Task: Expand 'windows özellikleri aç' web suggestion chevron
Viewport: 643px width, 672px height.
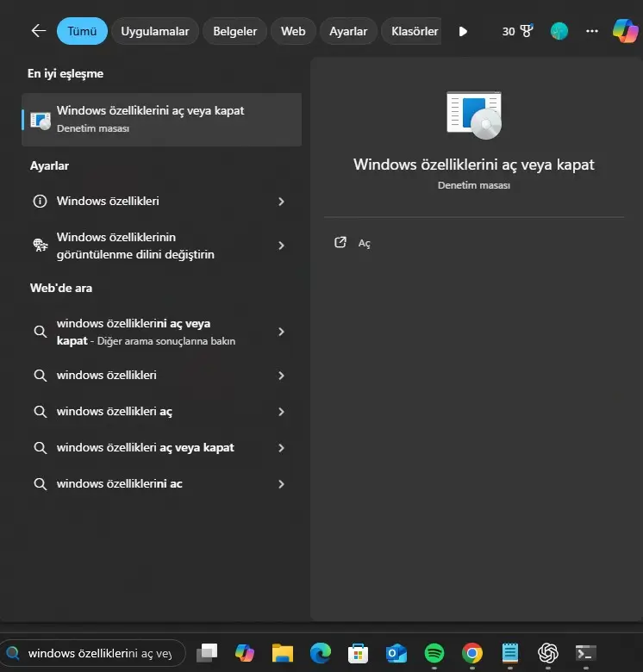Action: click(x=281, y=412)
